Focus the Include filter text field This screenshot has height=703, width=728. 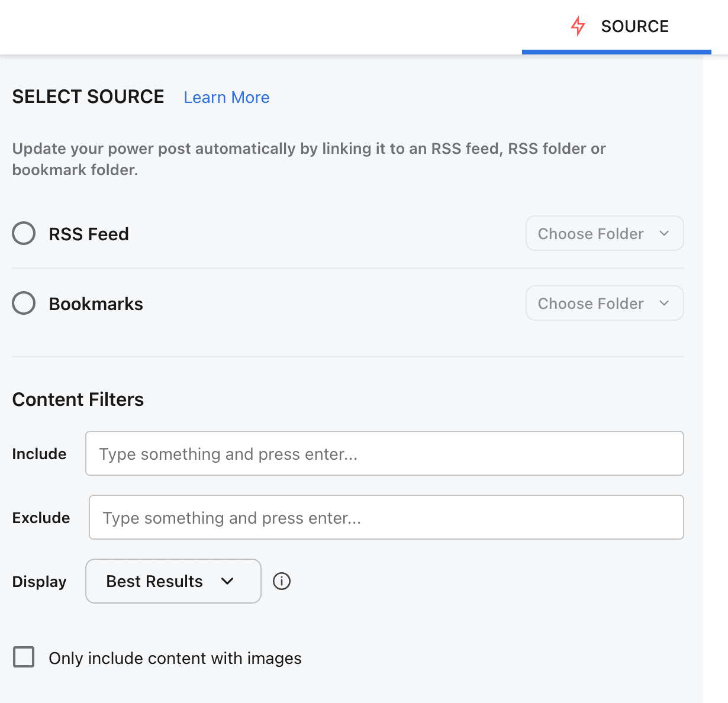384,454
